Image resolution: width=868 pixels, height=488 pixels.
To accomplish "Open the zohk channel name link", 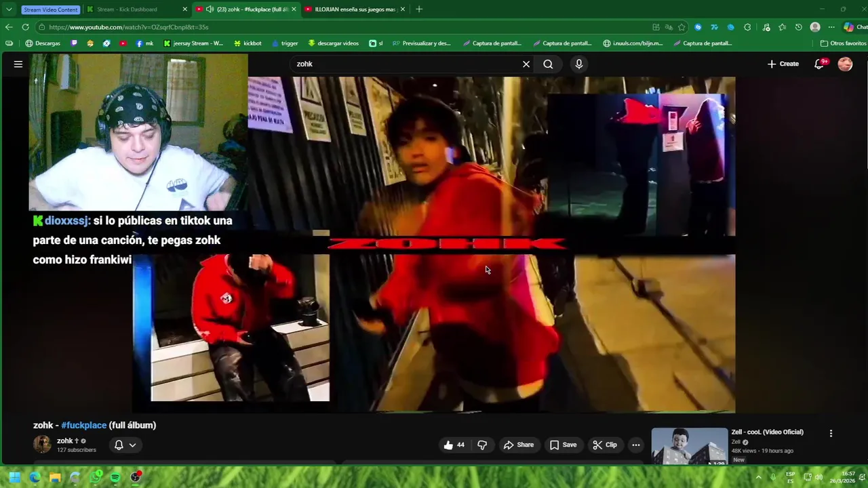I will (x=65, y=441).
